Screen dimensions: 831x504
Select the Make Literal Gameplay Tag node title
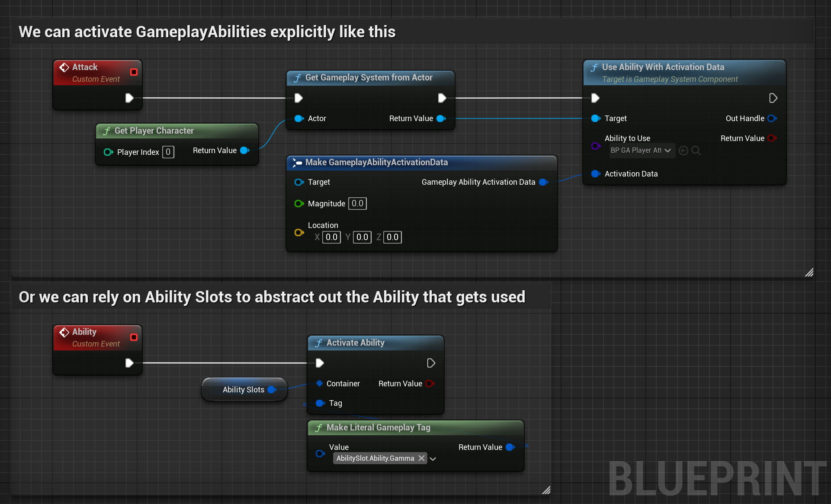378,428
